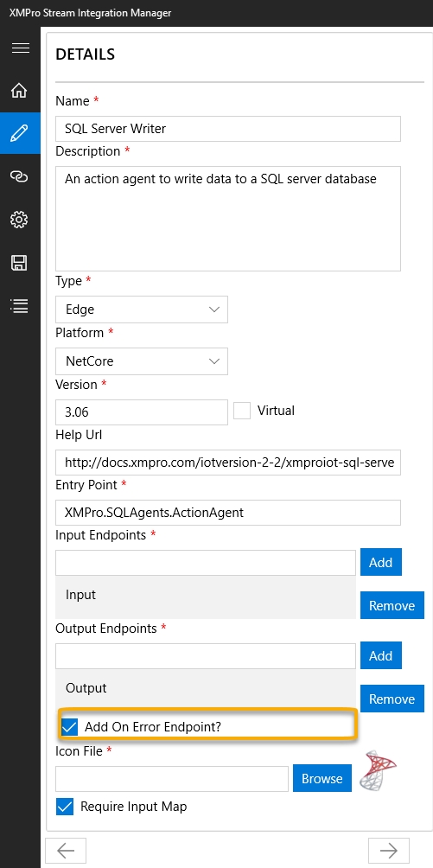Open the hamburger menu in the sidebar

tap(20, 48)
